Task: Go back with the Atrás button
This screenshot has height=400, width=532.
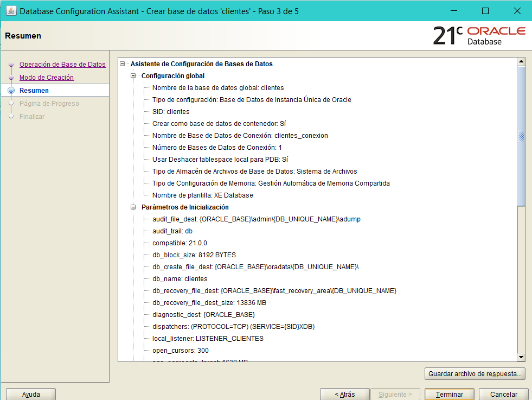Action: click(345, 394)
